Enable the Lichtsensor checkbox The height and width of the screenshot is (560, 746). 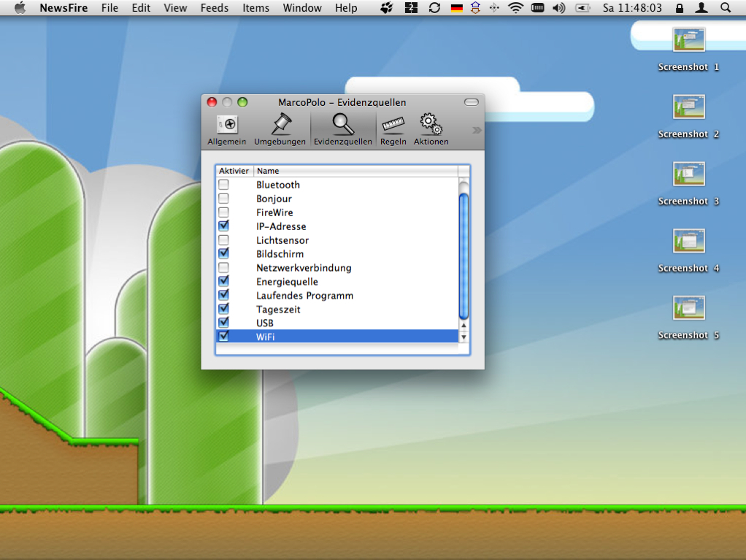click(223, 239)
